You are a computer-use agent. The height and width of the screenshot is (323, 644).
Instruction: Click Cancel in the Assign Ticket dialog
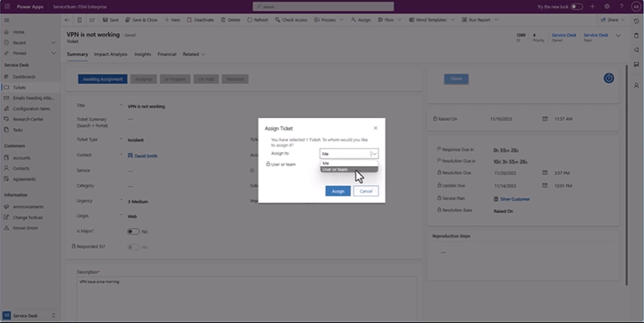[366, 191]
